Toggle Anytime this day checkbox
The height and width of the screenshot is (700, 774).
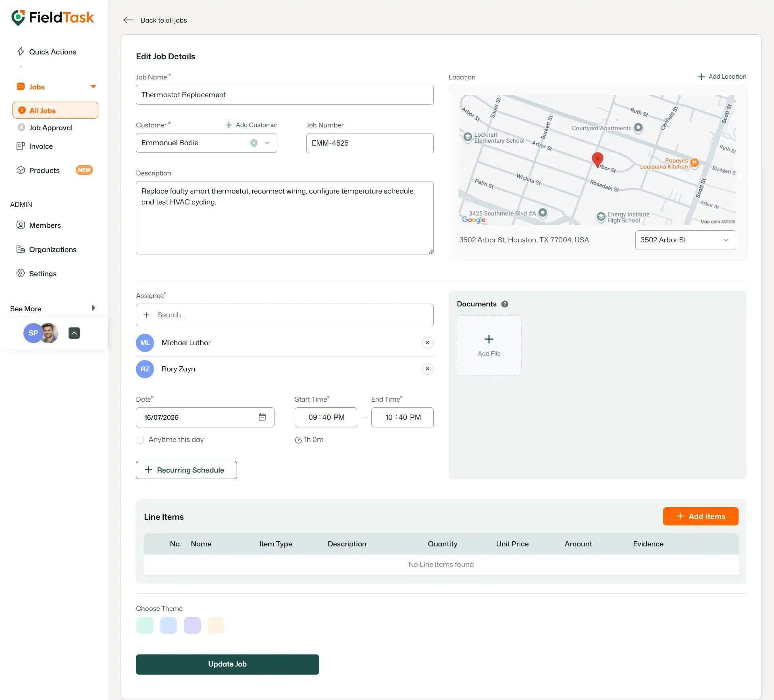(140, 440)
